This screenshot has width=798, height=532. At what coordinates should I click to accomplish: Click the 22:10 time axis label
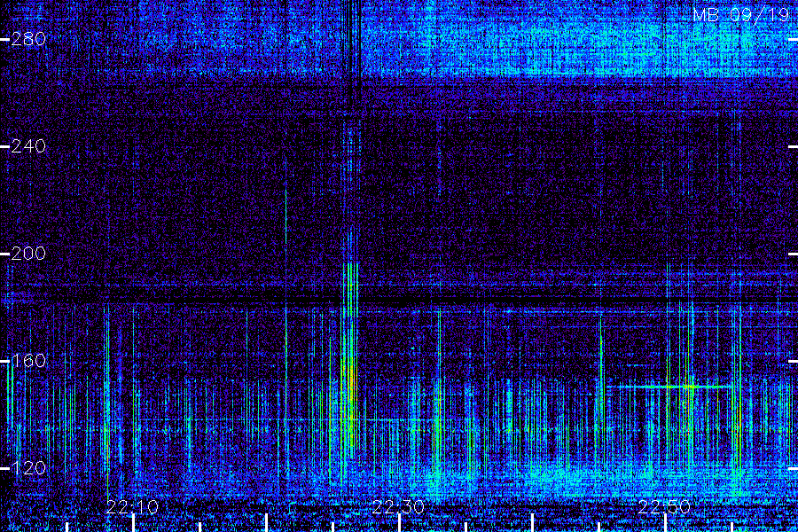click(x=132, y=507)
